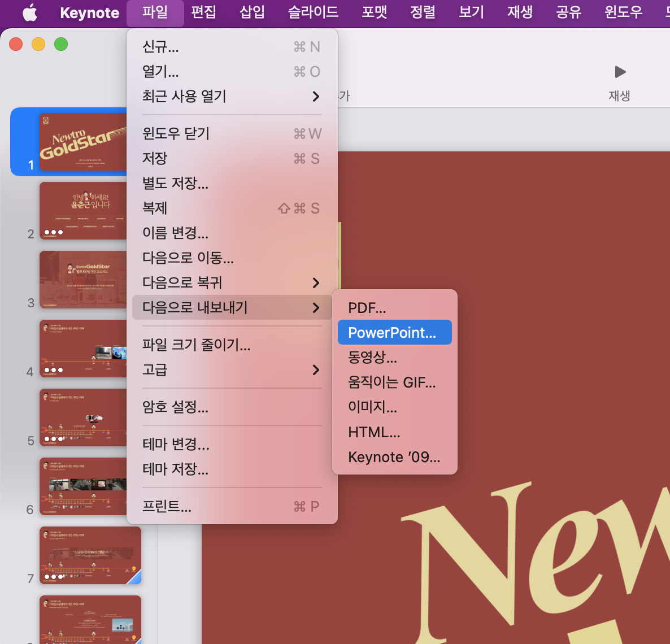Export as "움직이는 GIF..."

(392, 382)
